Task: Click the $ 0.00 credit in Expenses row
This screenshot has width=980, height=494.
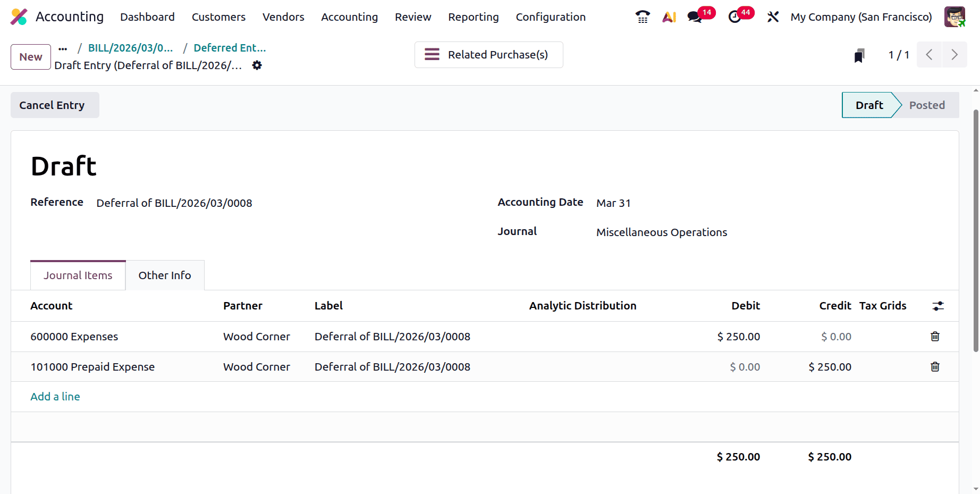Action: 836,337
